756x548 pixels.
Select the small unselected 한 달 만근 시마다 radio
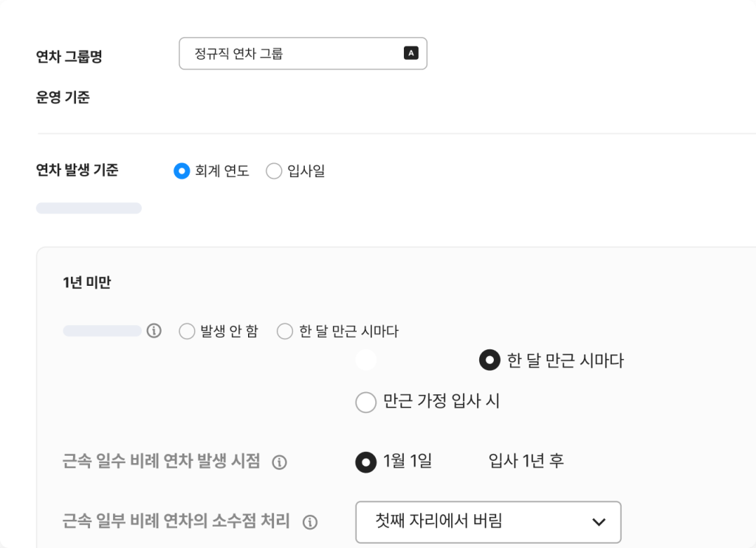pos(285,332)
